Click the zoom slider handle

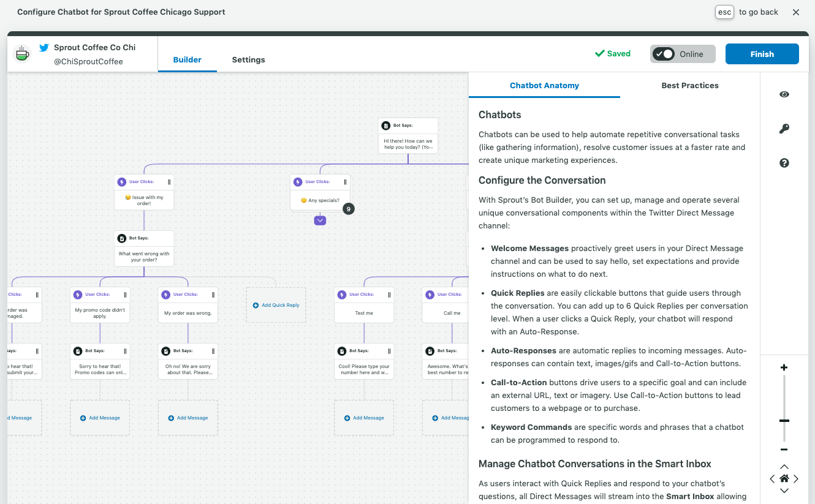coord(784,421)
